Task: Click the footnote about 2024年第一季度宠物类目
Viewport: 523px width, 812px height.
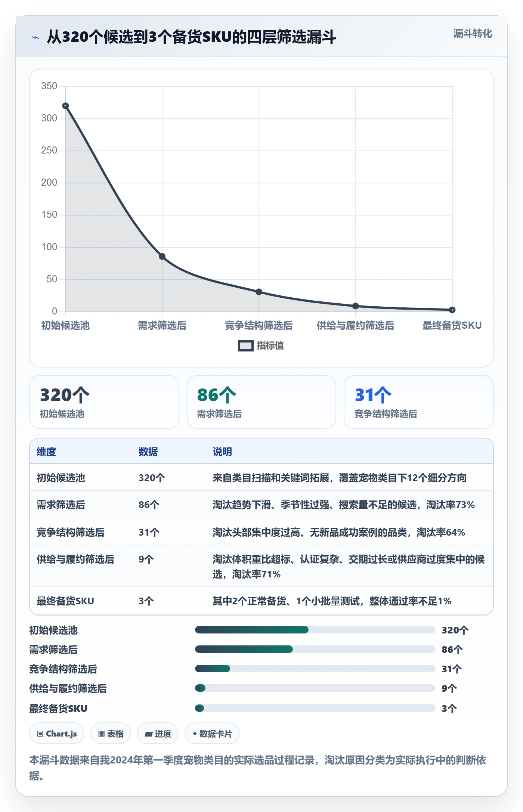Action: point(258,768)
